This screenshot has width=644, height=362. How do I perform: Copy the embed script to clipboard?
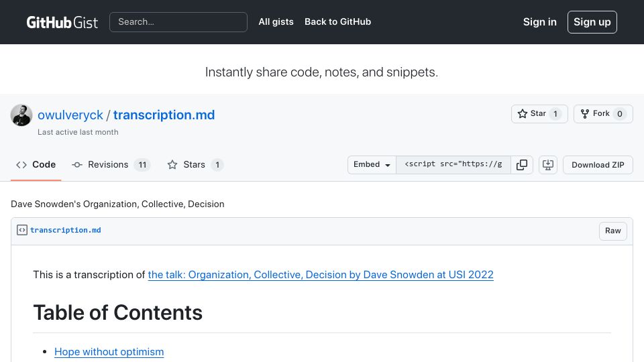pos(522,165)
